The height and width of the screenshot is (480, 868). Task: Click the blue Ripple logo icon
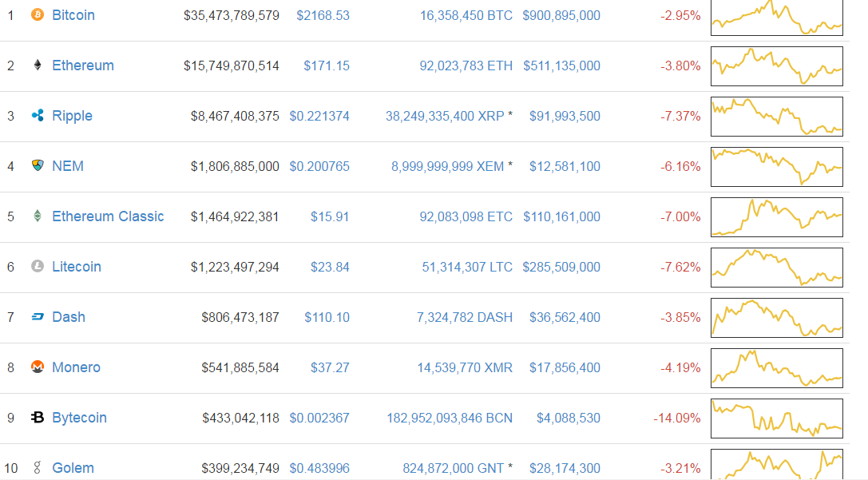(x=37, y=116)
